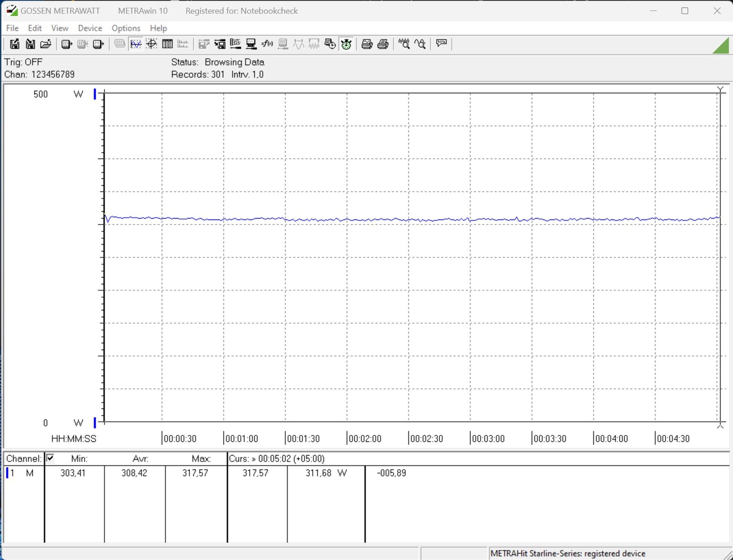Image resolution: width=733 pixels, height=560 pixels.
Task: Open the f(x) math function icon
Action: pyautogui.click(x=267, y=44)
